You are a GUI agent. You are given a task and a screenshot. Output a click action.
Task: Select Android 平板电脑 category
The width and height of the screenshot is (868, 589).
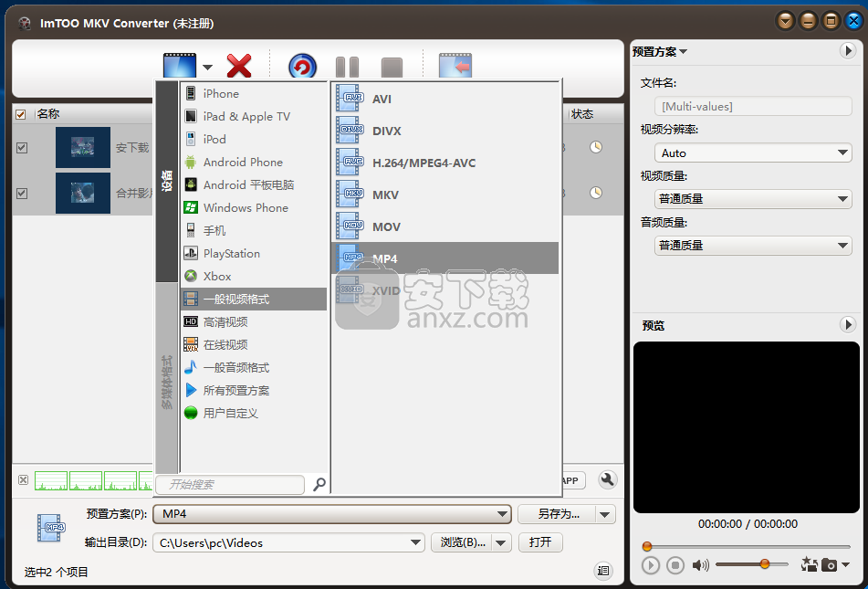(x=254, y=185)
